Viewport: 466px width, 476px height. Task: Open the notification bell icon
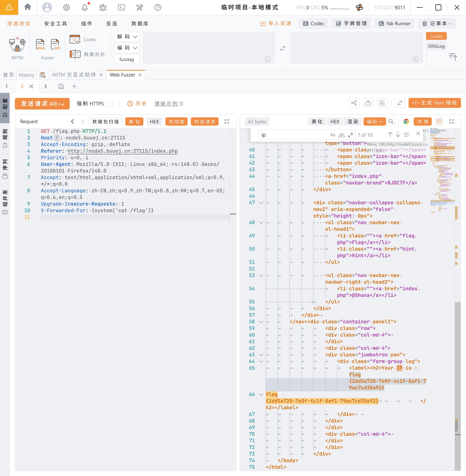(x=84, y=7)
